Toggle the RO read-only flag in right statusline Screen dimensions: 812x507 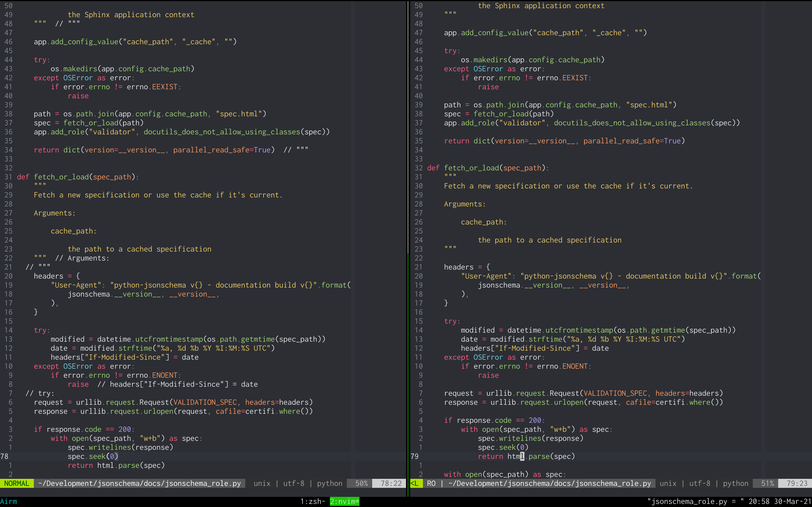click(x=431, y=483)
